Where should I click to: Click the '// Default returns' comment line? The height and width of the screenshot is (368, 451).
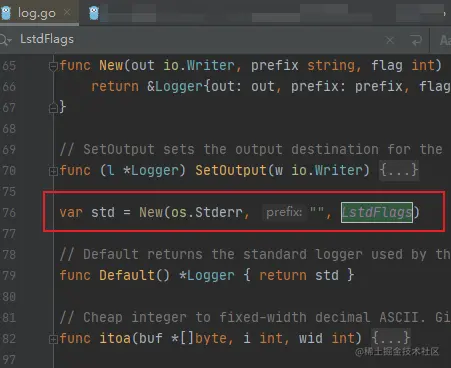pos(255,255)
